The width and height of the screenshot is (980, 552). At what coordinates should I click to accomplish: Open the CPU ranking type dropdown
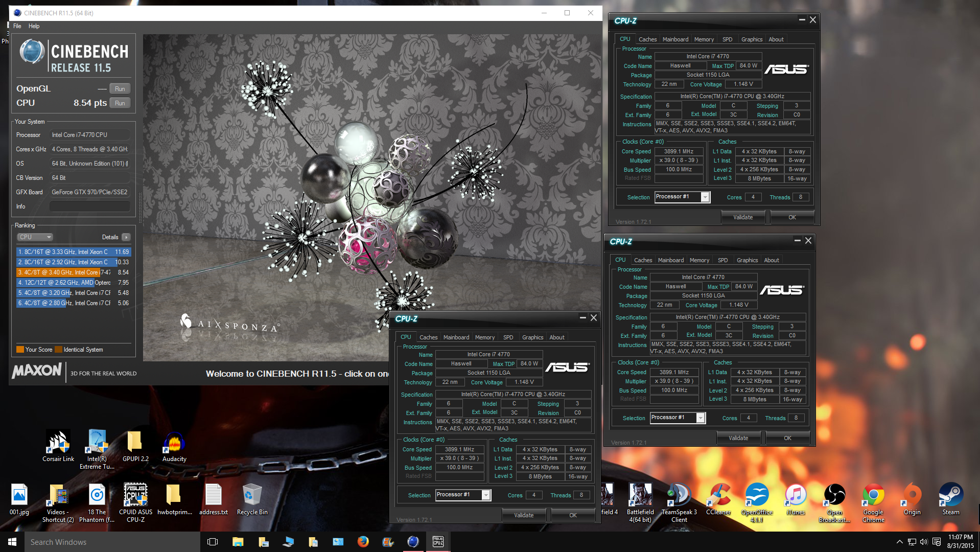(x=35, y=237)
